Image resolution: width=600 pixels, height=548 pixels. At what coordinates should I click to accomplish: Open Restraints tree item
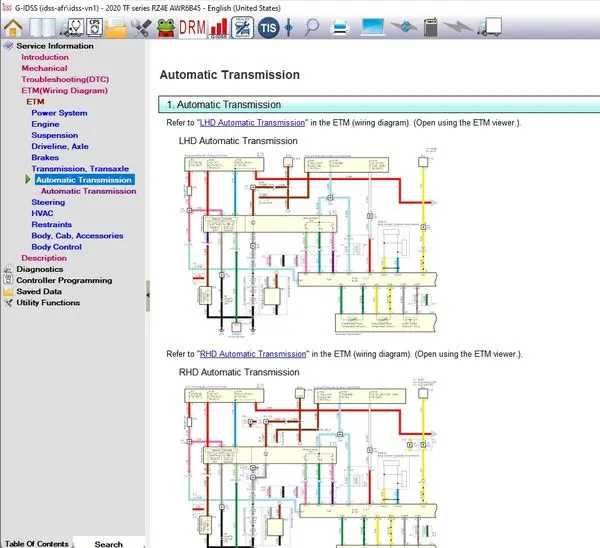coord(51,224)
